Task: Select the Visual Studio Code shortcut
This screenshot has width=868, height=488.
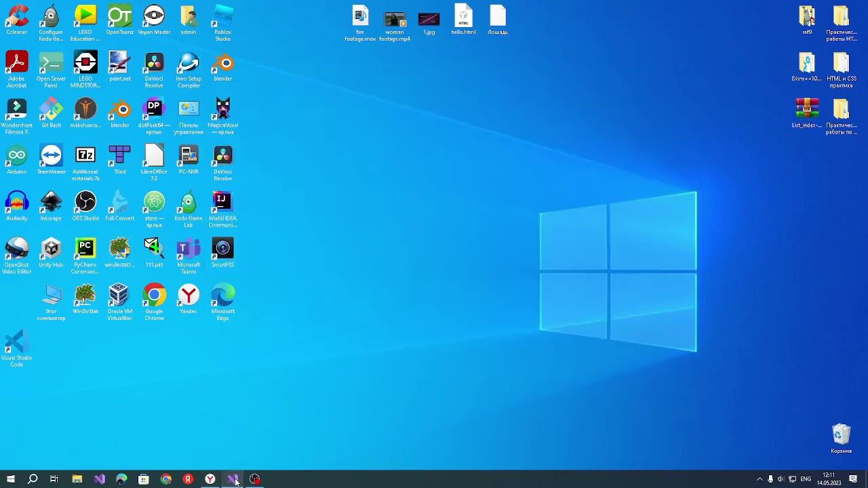Action: pyautogui.click(x=17, y=350)
